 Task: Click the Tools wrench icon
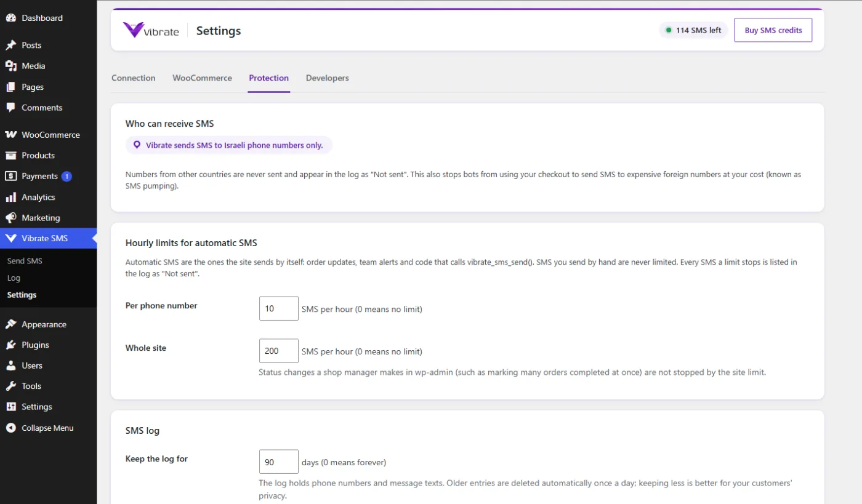pos(10,386)
